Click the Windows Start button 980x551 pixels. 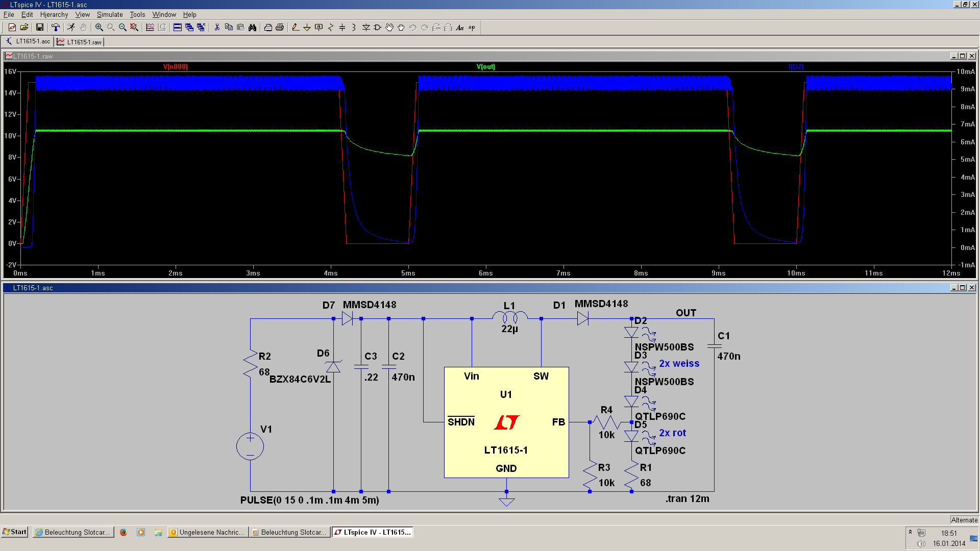point(15,532)
